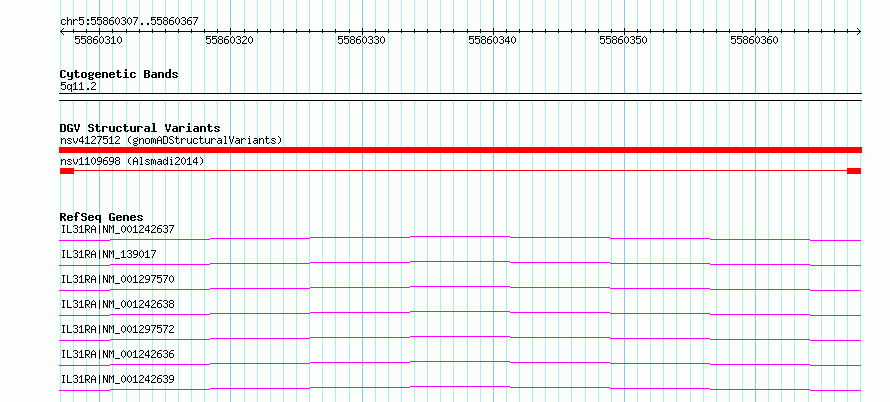The height and width of the screenshot is (402, 890).
Task: Click the left red block of nsv1109698
Action: [x=66, y=171]
